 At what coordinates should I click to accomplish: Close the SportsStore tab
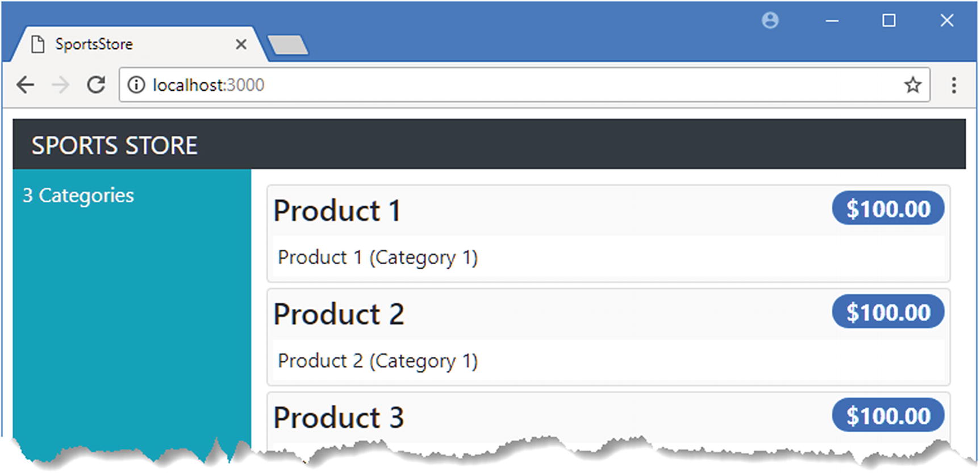(241, 44)
